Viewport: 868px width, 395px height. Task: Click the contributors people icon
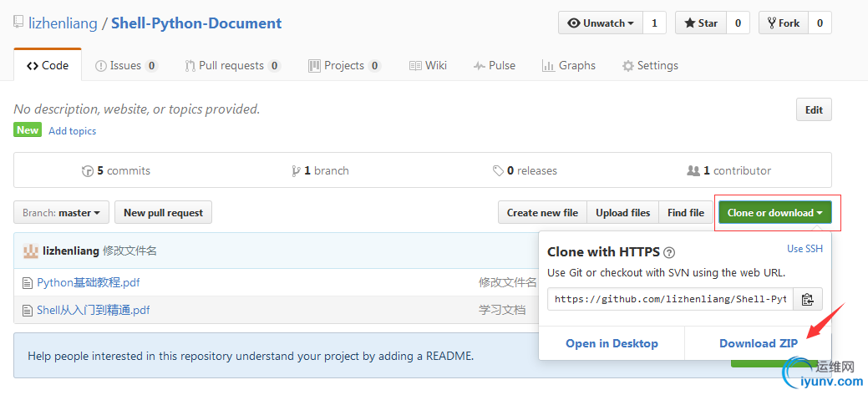click(x=693, y=171)
